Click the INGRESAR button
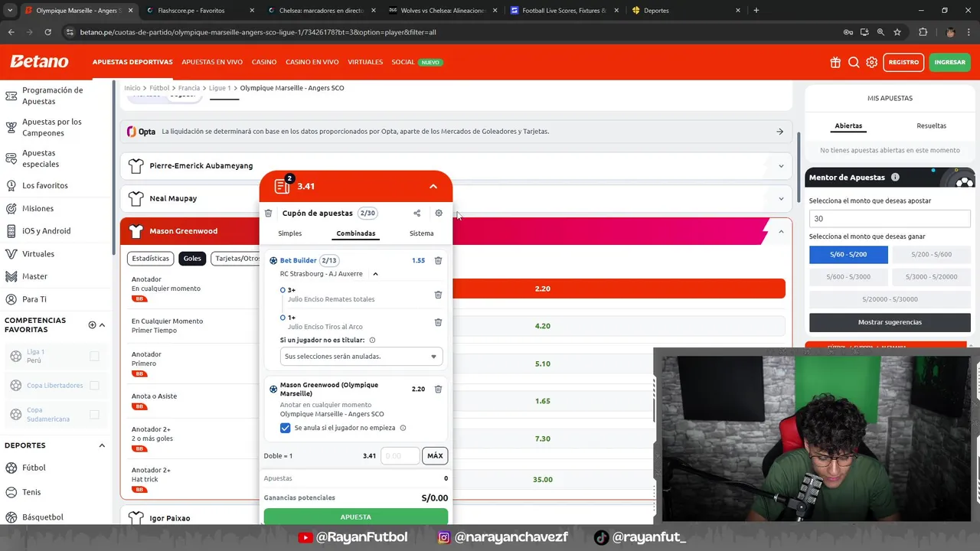 (x=949, y=62)
